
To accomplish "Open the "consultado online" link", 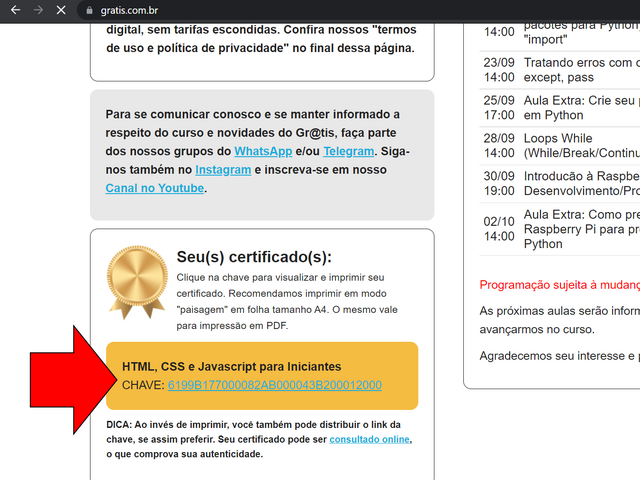I will click(x=369, y=439).
